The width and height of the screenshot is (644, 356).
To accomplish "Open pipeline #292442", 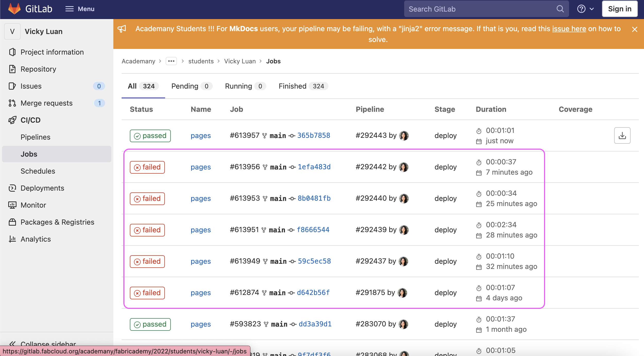I will (x=371, y=167).
